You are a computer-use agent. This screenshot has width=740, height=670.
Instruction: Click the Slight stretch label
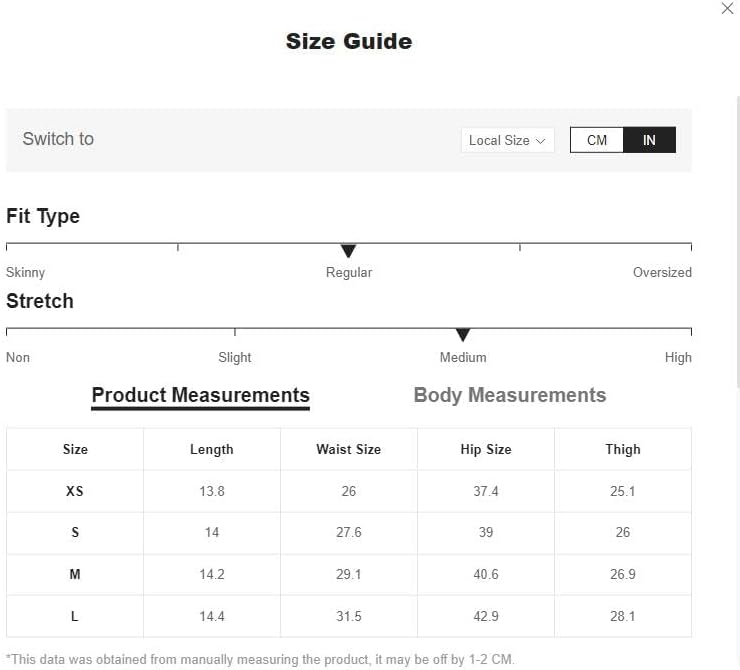[235, 357]
